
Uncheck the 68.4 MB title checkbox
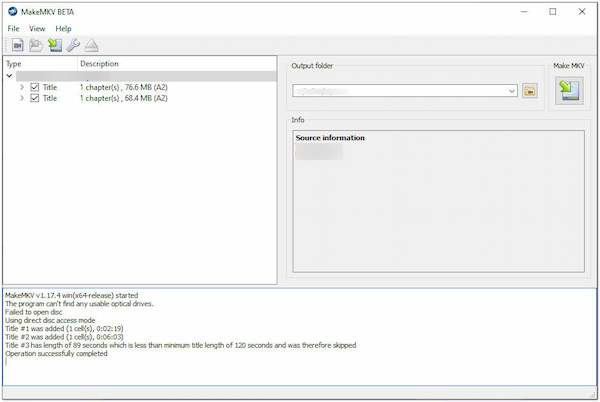click(x=34, y=98)
